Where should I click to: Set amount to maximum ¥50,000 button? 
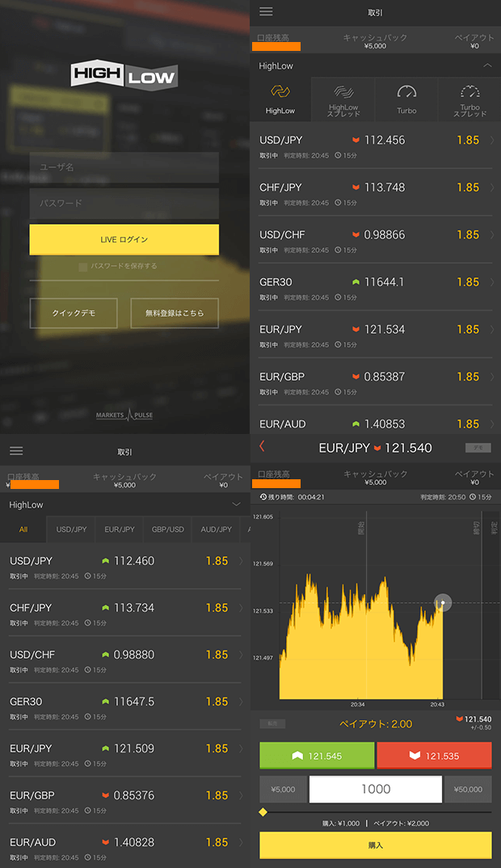tap(468, 790)
